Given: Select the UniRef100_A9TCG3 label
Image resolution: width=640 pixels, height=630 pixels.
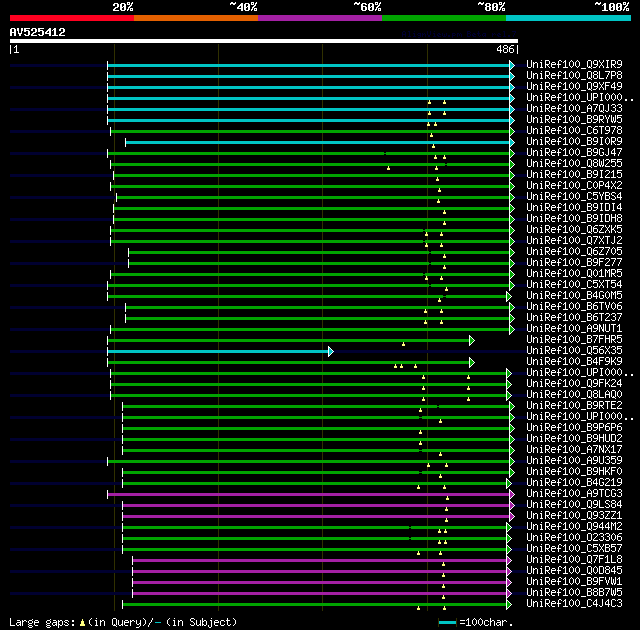Looking at the screenshot, I should (x=574, y=494).
